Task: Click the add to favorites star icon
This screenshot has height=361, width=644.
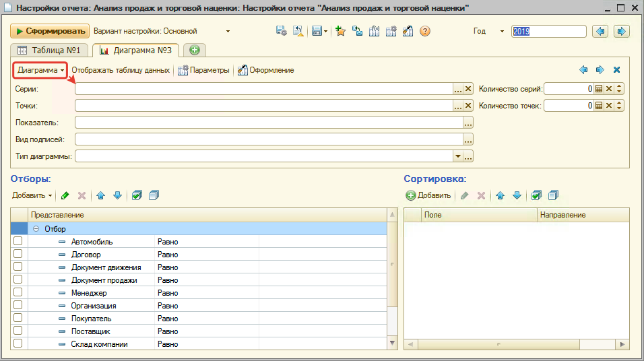Action: click(340, 32)
